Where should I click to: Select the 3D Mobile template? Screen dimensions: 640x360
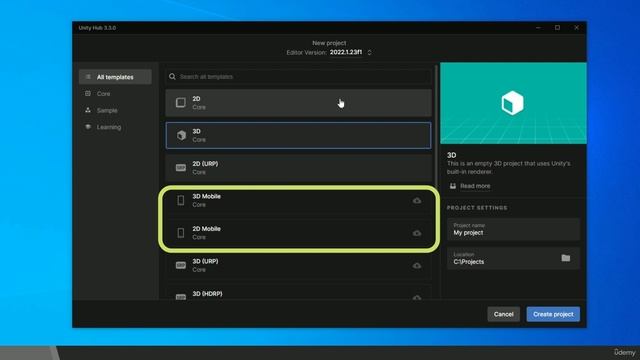pyautogui.click(x=298, y=200)
